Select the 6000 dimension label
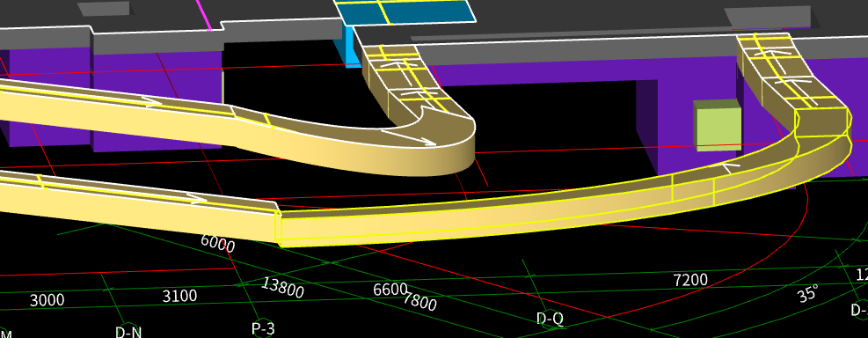 217,243
